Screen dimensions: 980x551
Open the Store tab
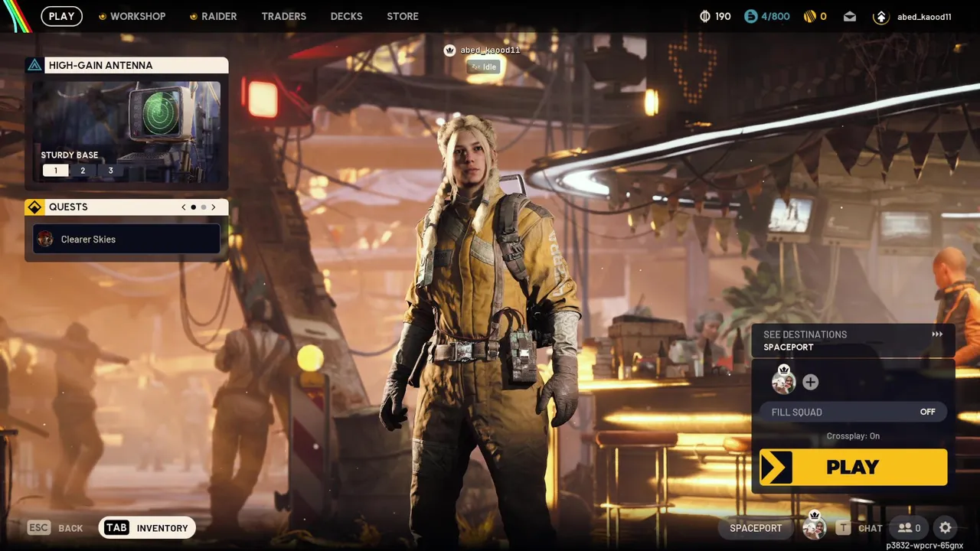403,16
